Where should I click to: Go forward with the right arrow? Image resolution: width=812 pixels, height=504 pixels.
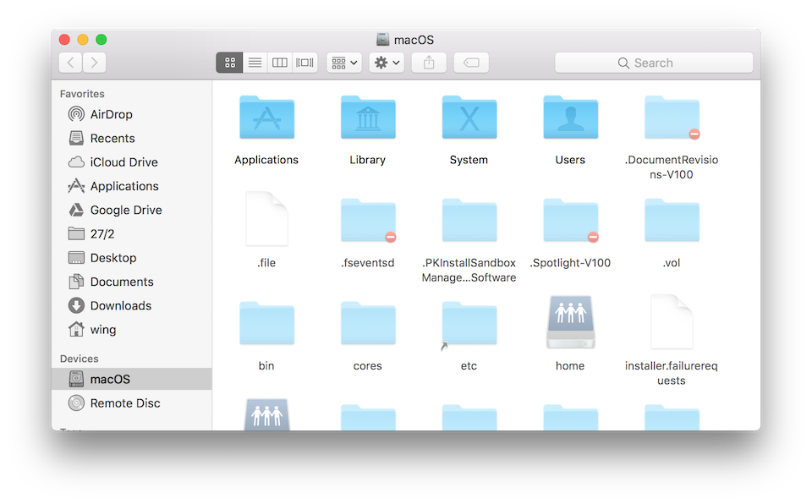click(x=94, y=63)
